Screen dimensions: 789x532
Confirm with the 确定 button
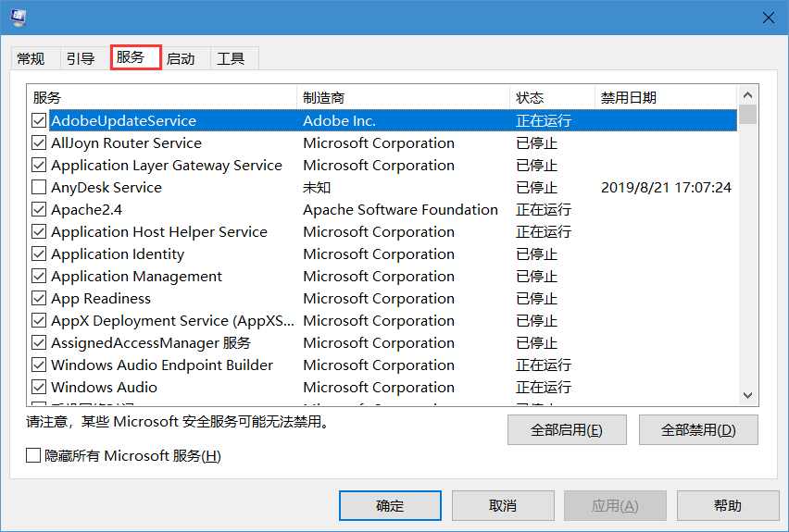tap(390, 505)
